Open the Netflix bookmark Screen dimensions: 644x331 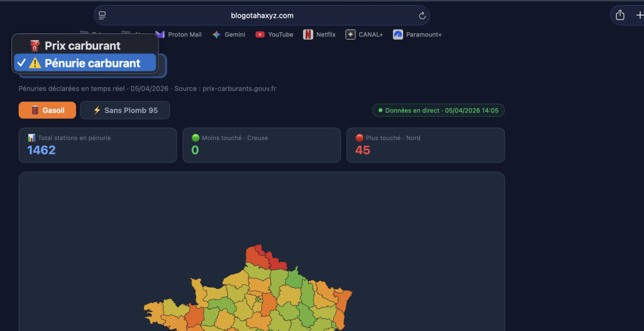coord(319,35)
